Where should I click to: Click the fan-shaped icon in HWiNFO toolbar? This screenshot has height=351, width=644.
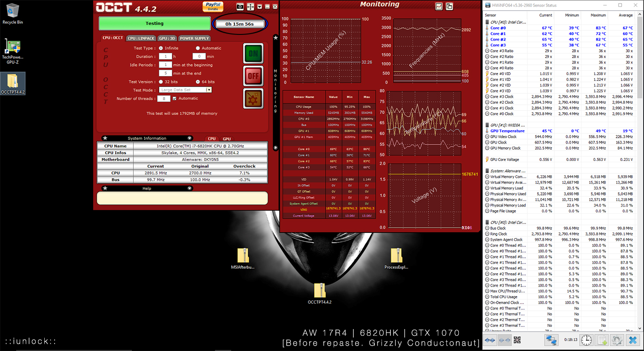point(517,340)
